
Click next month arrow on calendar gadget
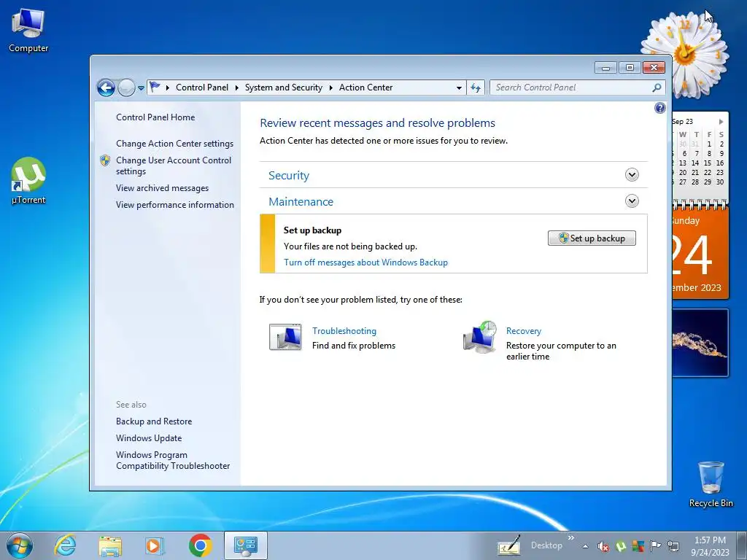[x=721, y=122]
